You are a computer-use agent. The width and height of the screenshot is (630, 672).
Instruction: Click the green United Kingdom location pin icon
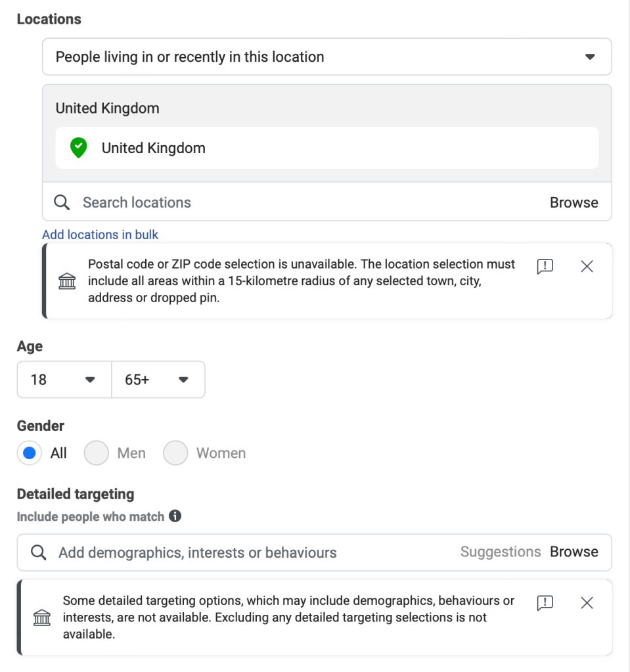tap(78, 148)
